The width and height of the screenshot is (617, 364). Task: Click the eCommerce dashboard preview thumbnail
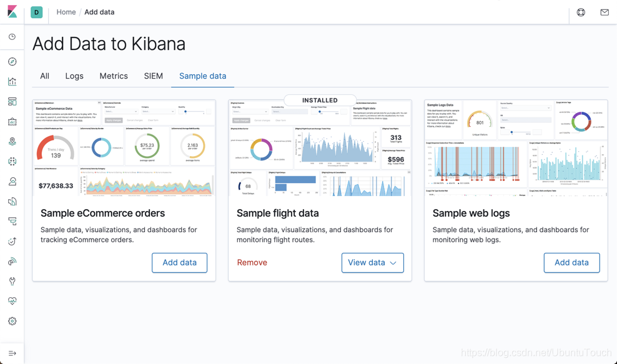[124, 148]
